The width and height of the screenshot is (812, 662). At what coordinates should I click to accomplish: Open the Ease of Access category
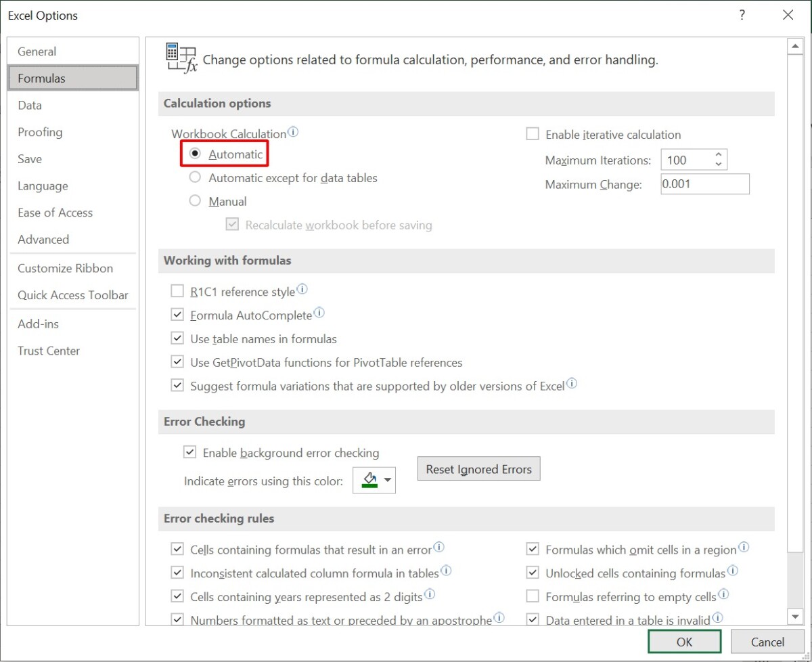tap(72, 213)
